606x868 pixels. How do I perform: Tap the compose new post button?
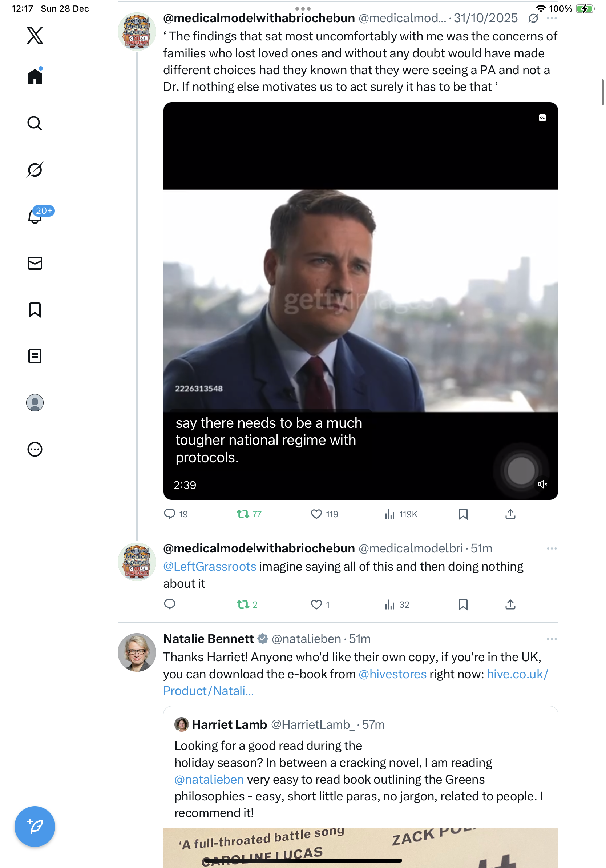tap(35, 827)
